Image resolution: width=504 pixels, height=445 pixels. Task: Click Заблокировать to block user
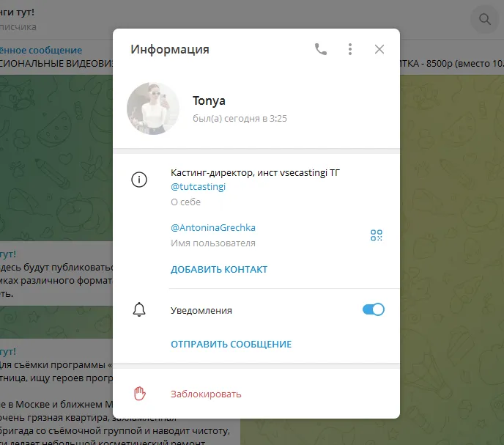pyautogui.click(x=206, y=394)
